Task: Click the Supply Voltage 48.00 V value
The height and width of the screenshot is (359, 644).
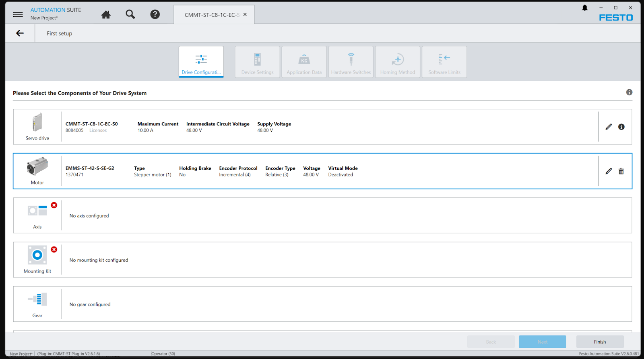Action: pos(265,130)
